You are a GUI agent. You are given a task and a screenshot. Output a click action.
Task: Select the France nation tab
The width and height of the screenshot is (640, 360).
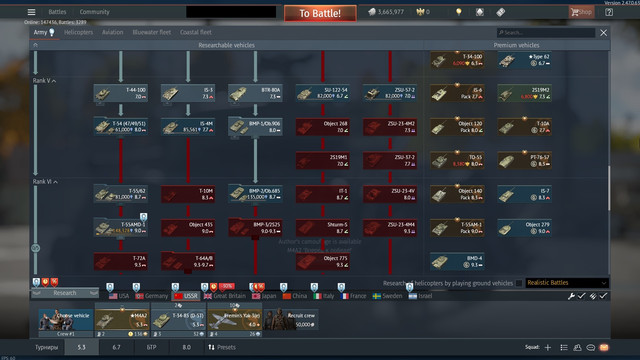coord(354,296)
